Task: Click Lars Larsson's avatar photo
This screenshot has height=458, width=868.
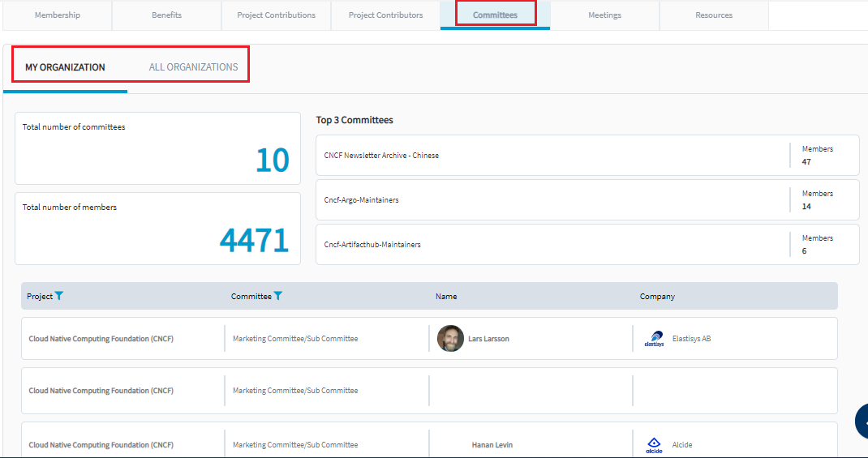Action: pyautogui.click(x=450, y=339)
